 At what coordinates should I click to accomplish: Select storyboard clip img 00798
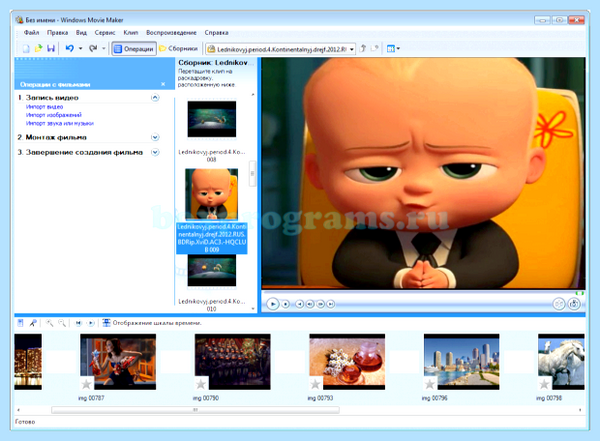561,362
